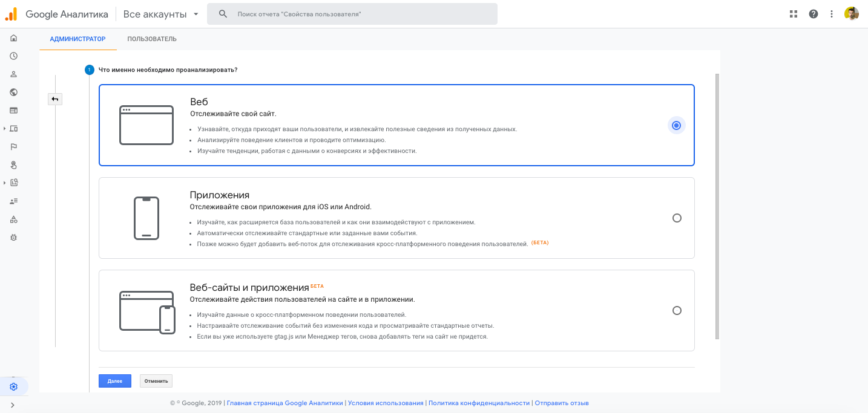Open the three-dot more options menu
The height and width of the screenshot is (413, 868).
click(832, 14)
